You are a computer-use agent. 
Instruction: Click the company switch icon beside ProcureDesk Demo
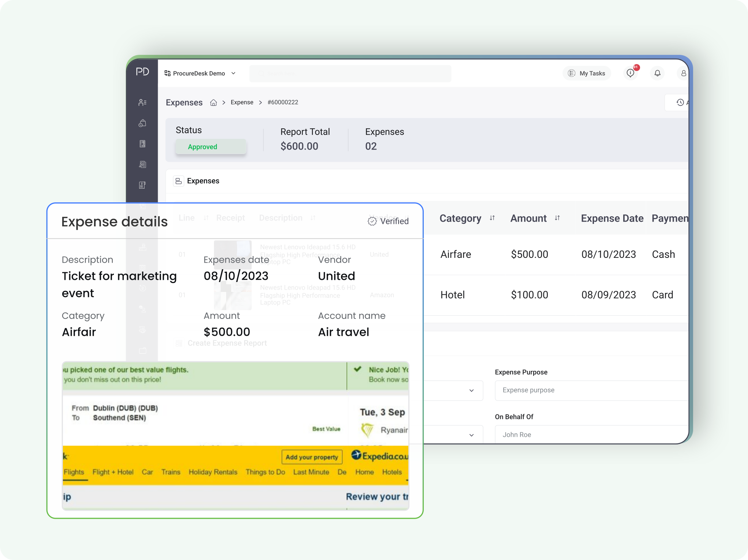click(x=167, y=73)
